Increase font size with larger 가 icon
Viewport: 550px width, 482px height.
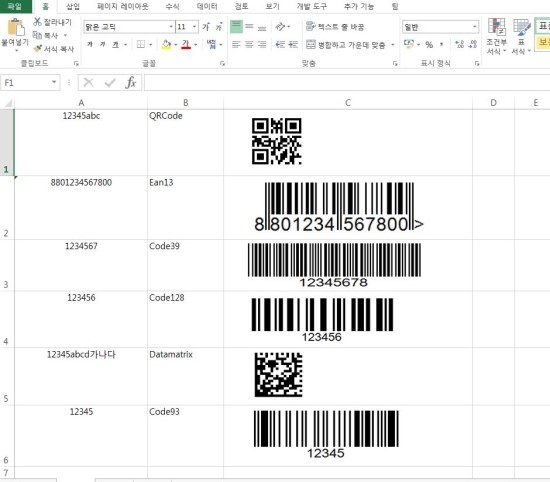pos(206,27)
